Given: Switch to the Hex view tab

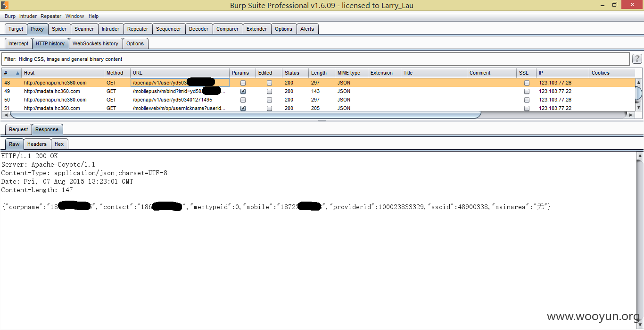Looking at the screenshot, I should coord(59,144).
